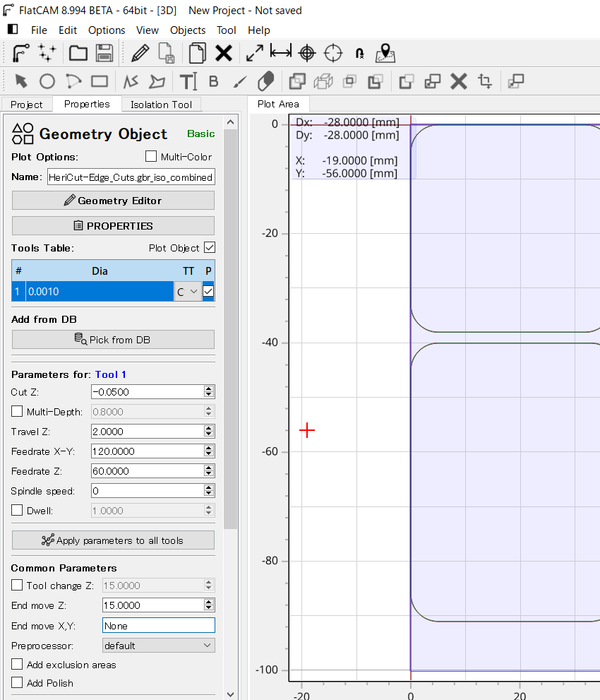Open the Options menu
600x700 pixels.
107,30
